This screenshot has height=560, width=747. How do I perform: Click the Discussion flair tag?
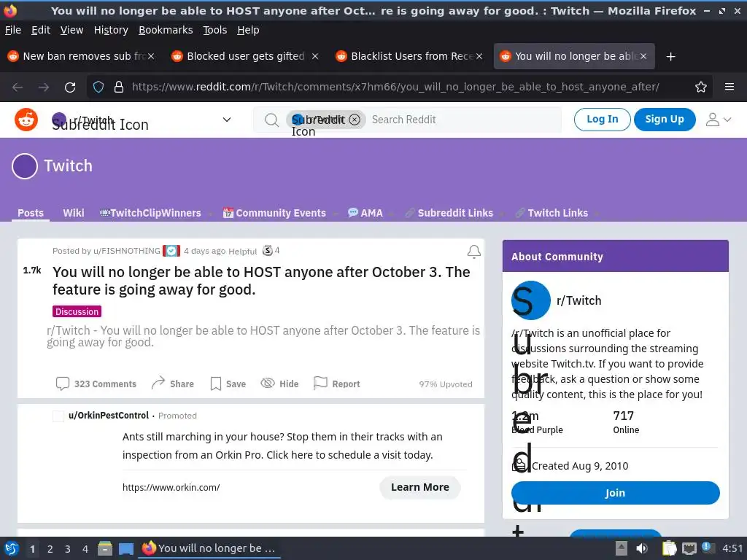(x=77, y=311)
